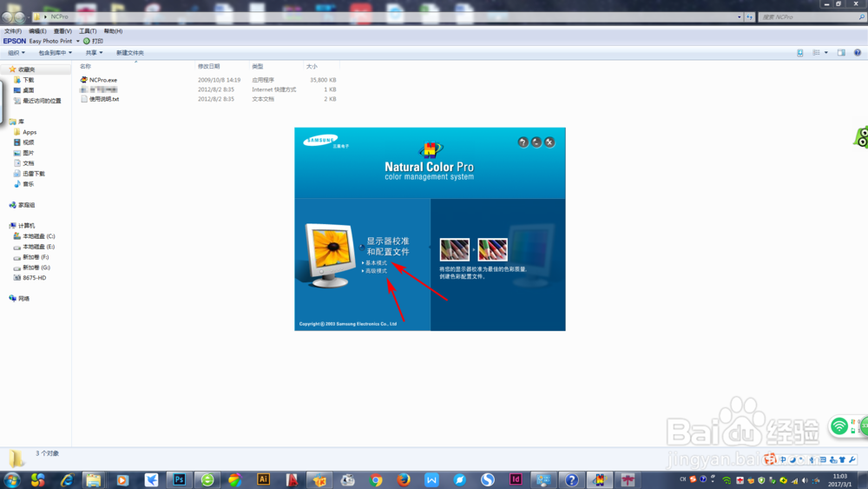
Task: Open InDesign from the taskbar
Action: [x=516, y=479]
